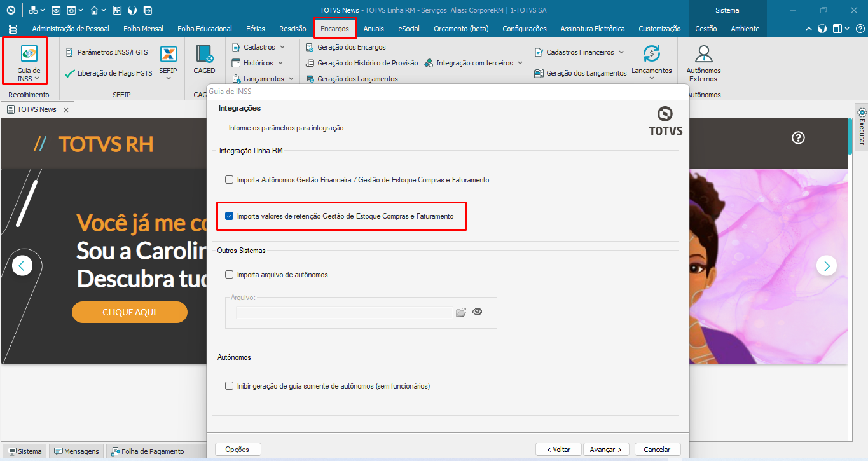Go to next banner slide
Image resolution: width=868 pixels, height=461 pixels.
(x=827, y=265)
